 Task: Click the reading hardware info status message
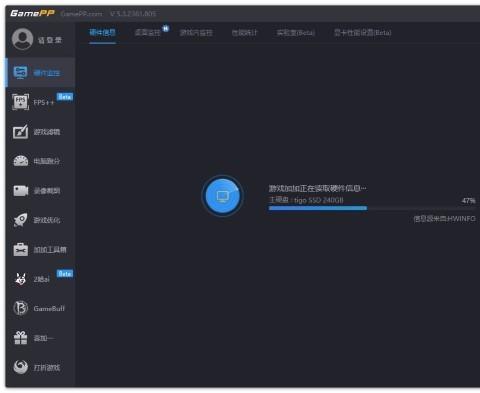[317, 188]
